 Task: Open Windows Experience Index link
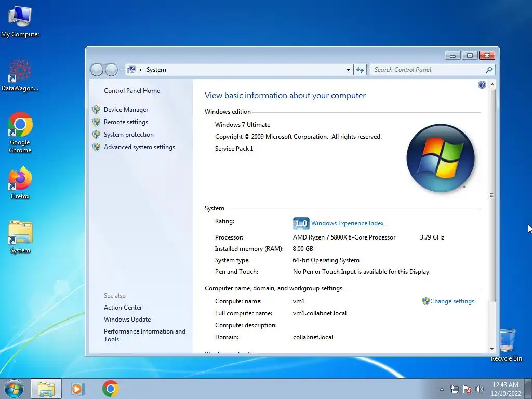click(348, 223)
